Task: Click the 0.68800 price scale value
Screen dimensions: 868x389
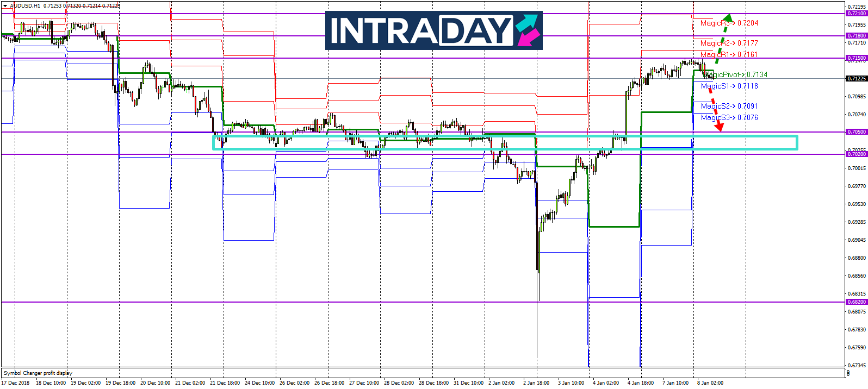Action: 857,258
